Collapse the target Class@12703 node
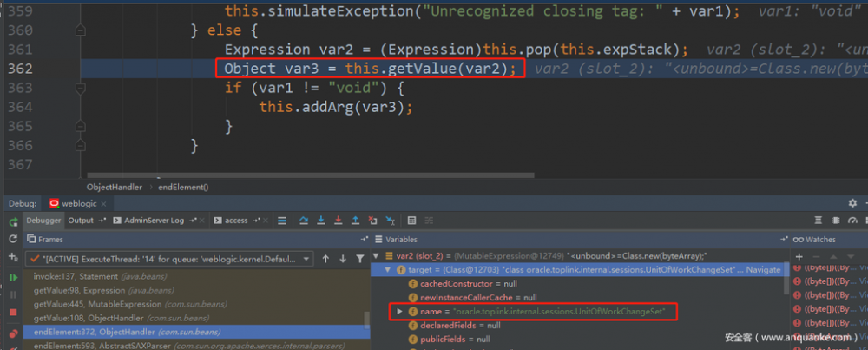This screenshot has width=868, height=350. (388, 270)
